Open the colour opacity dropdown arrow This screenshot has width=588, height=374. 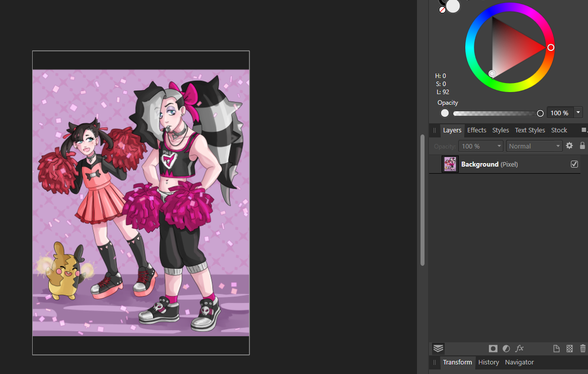578,113
